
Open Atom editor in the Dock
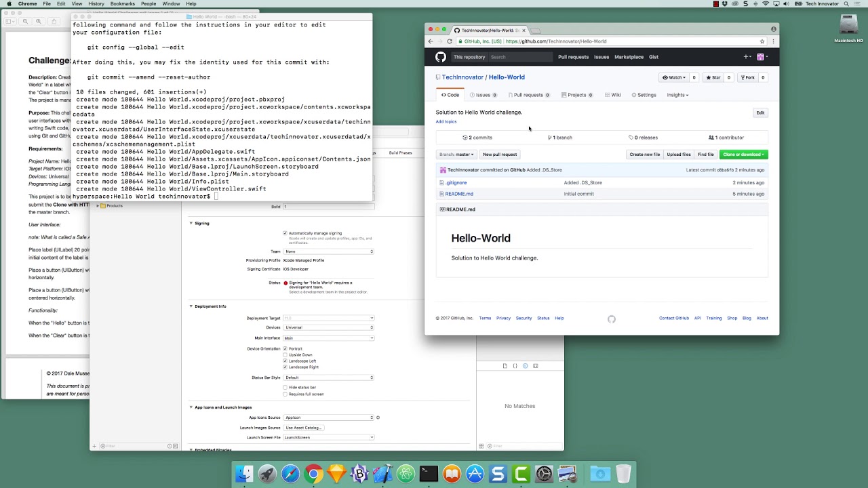pyautogui.click(x=406, y=474)
